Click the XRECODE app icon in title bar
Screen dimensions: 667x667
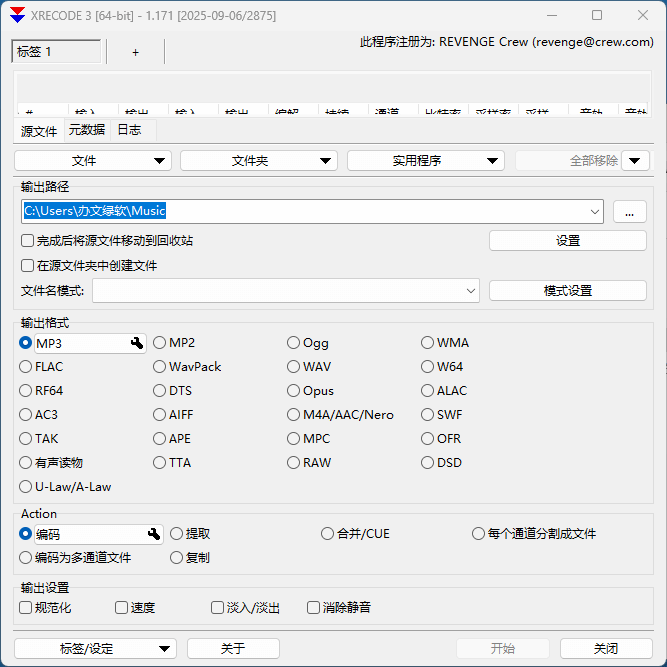[17, 16]
